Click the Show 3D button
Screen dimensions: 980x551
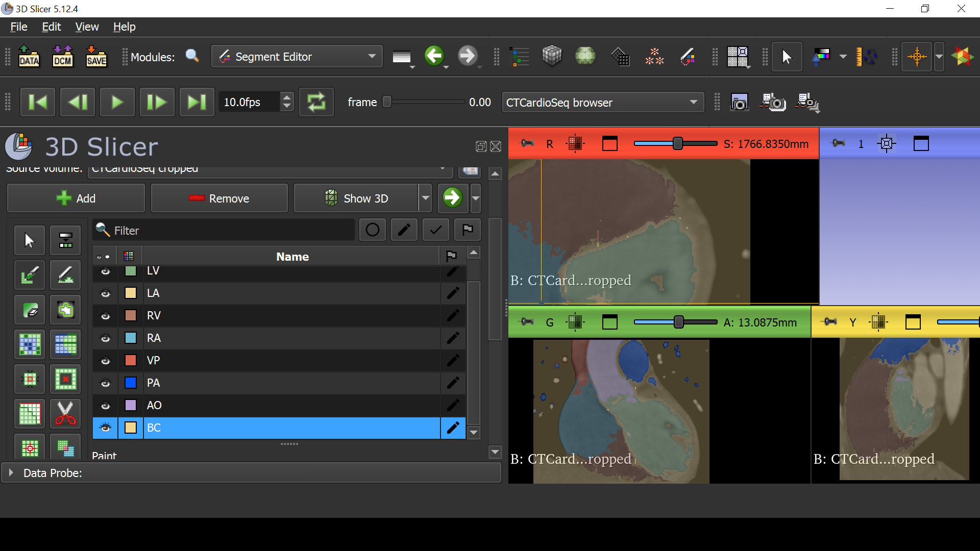[356, 198]
